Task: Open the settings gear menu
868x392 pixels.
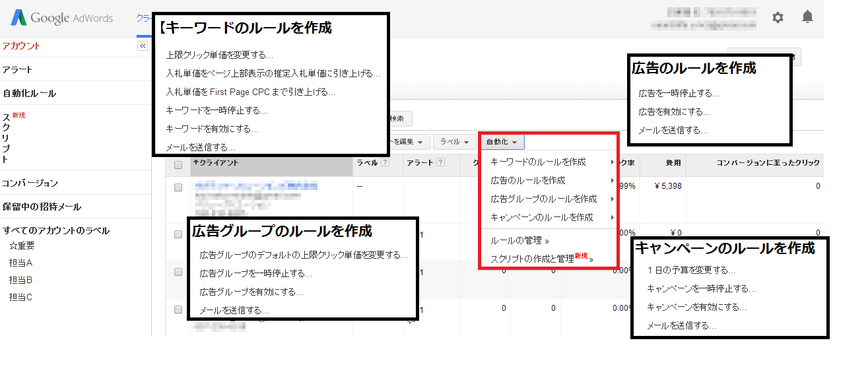Action: coord(778,18)
